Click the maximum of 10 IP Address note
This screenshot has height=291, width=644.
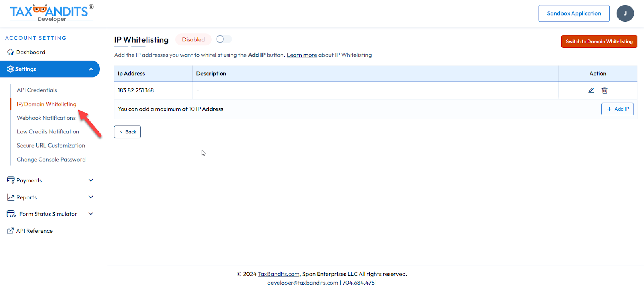(x=170, y=109)
